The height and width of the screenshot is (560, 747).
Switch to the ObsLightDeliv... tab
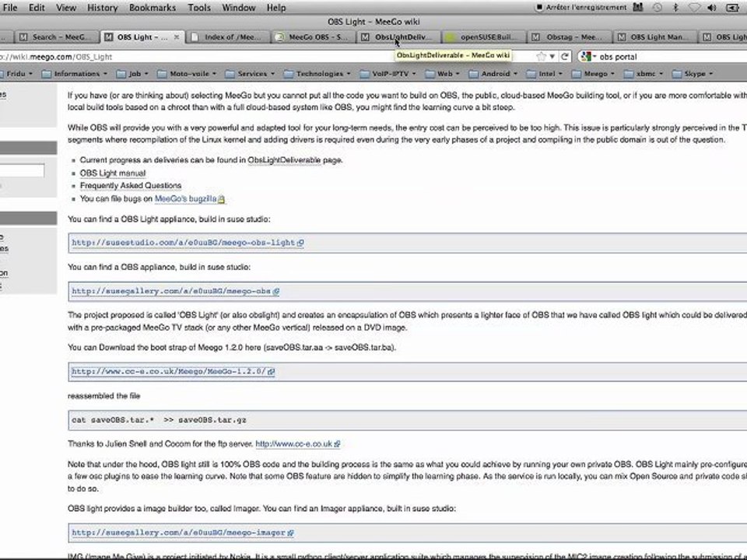pos(398,37)
